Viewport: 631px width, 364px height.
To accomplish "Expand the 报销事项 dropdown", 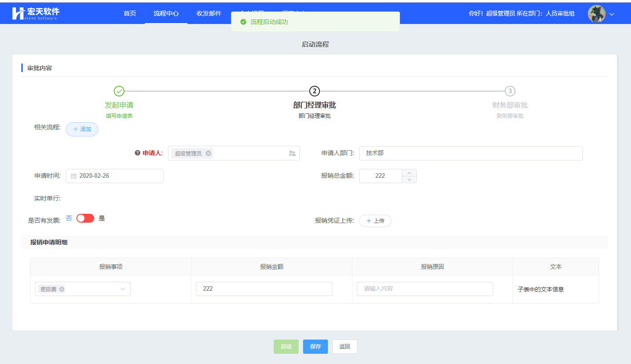I will point(123,289).
